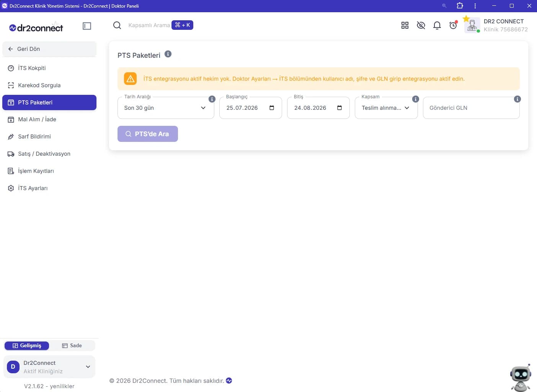This screenshot has height=392, width=537.
Task: Click the Satış truck icon
Action: 11,154
